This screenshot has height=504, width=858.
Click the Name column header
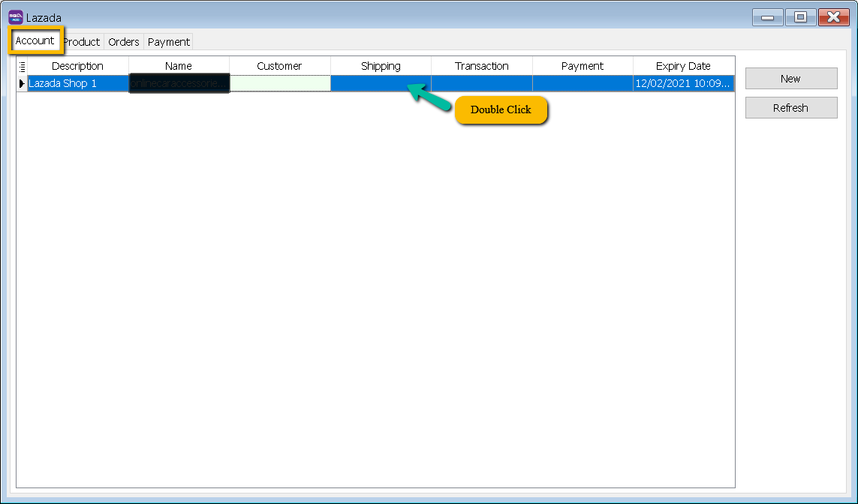pyautogui.click(x=179, y=66)
